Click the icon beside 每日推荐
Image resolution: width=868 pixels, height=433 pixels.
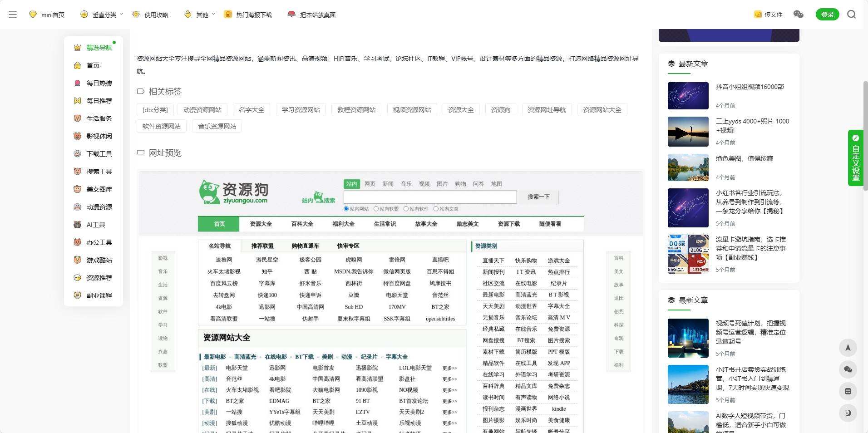click(x=77, y=101)
